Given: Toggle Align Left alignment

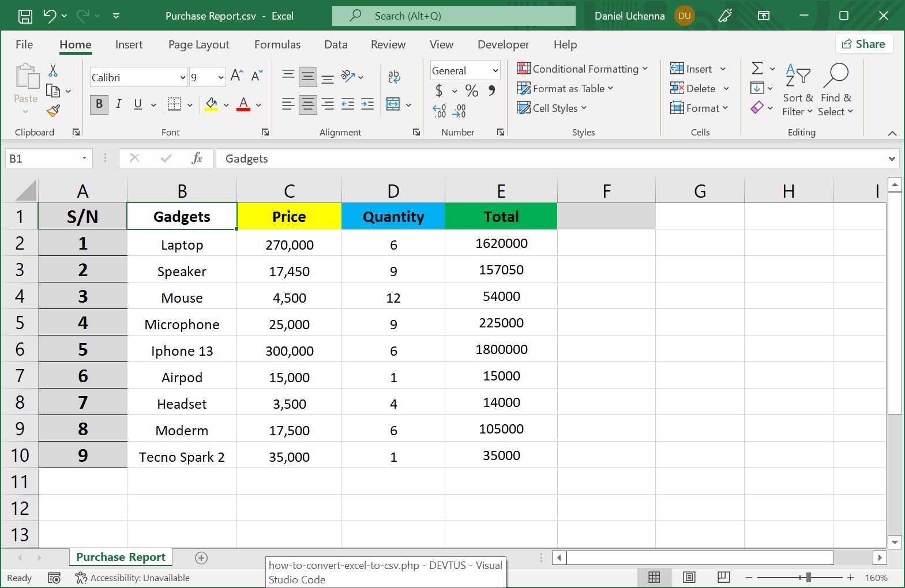Looking at the screenshot, I should pos(288,104).
